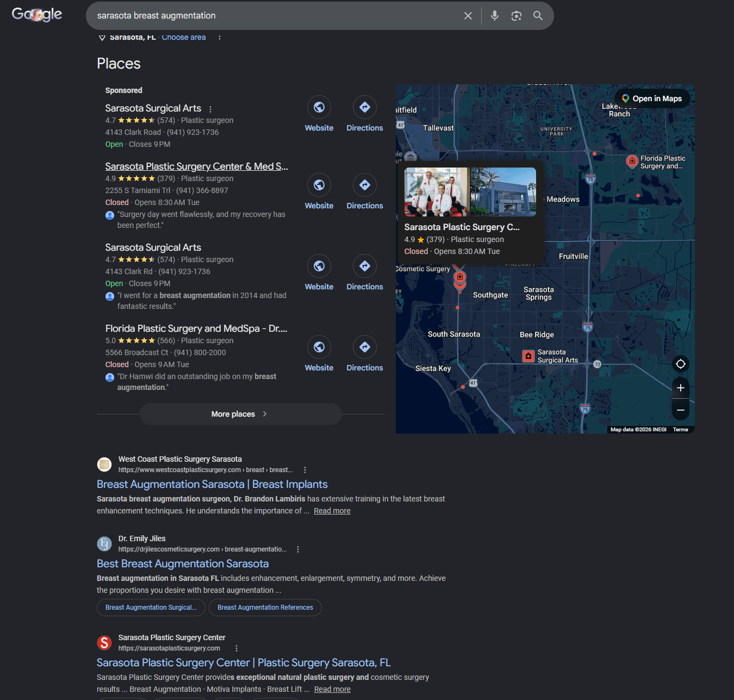Open Breast Augmentation Sarasota | Breast Implants result
The height and width of the screenshot is (700, 734).
(212, 484)
